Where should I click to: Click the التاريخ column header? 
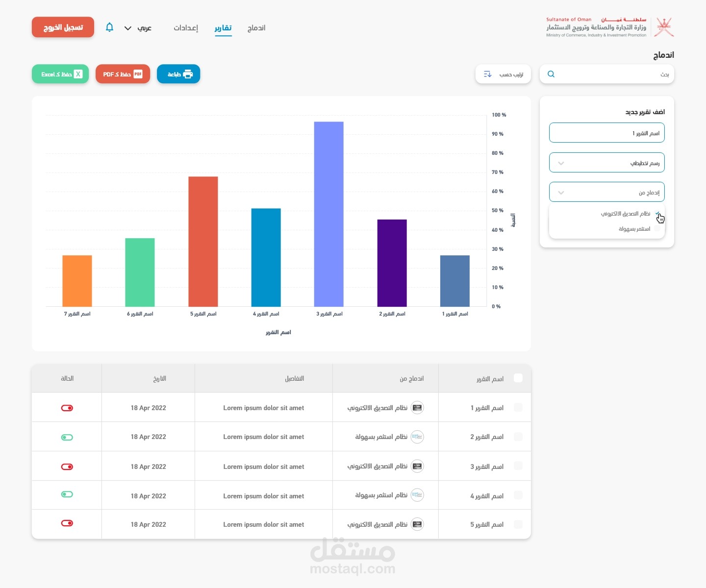[160, 378]
